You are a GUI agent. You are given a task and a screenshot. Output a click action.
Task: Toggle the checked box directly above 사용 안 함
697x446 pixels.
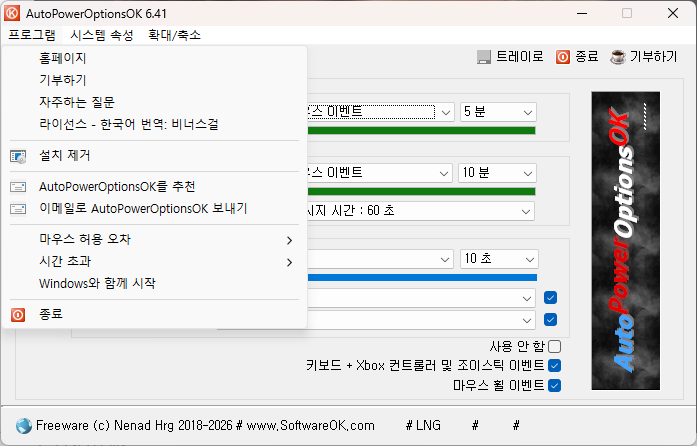pyautogui.click(x=550, y=319)
